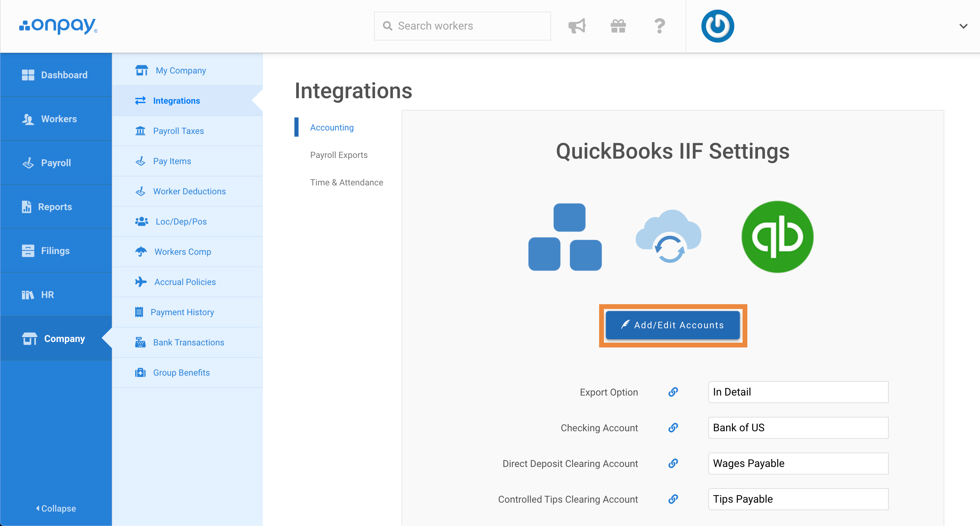Open Payment History submenu item
The width and height of the screenshot is (980, 526).
point(187,312)
